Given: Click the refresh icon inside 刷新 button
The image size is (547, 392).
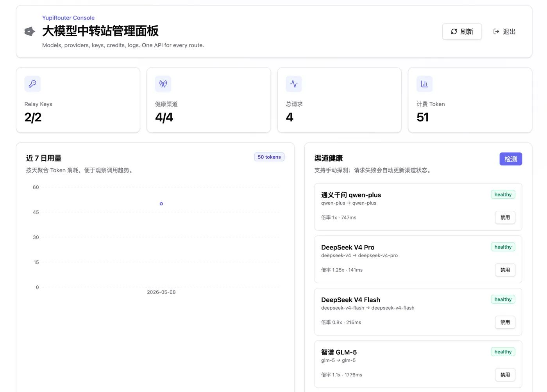Looking at the screenshot, I should click(x=454, y=32).
